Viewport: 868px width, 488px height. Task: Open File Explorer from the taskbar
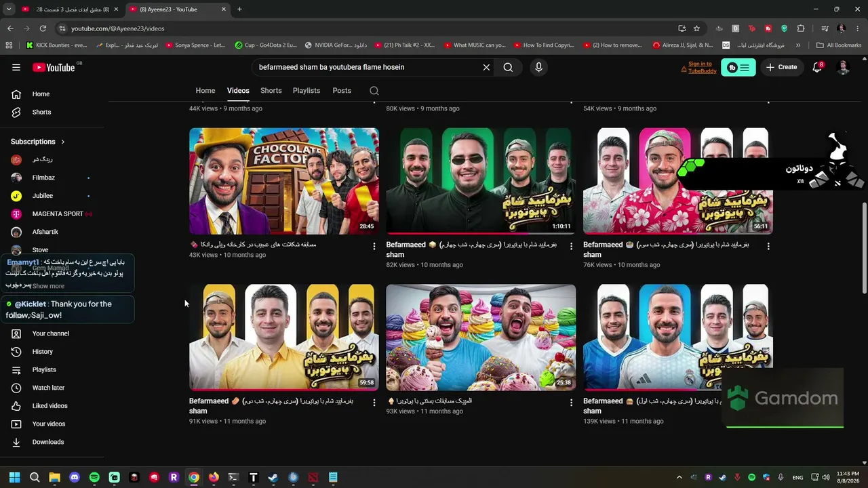(x=54, y=477)
